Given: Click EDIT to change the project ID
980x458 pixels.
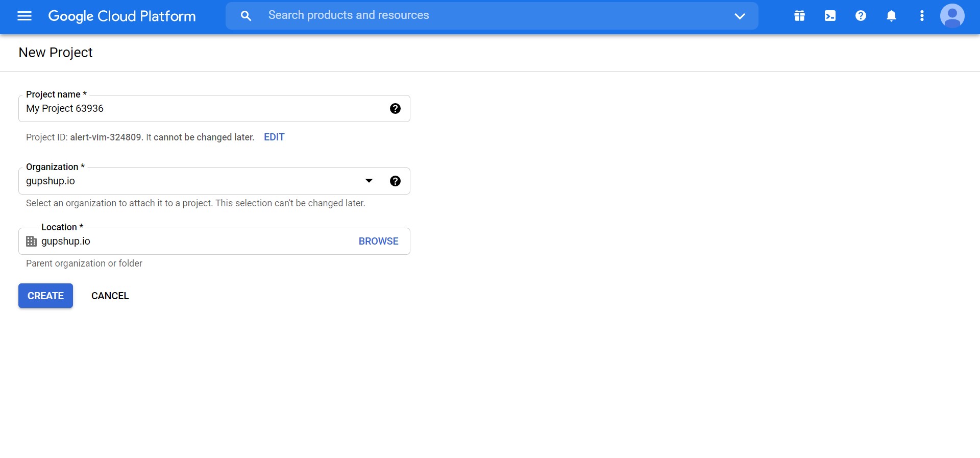Looking at the screenshot, I should click(274, 137).
